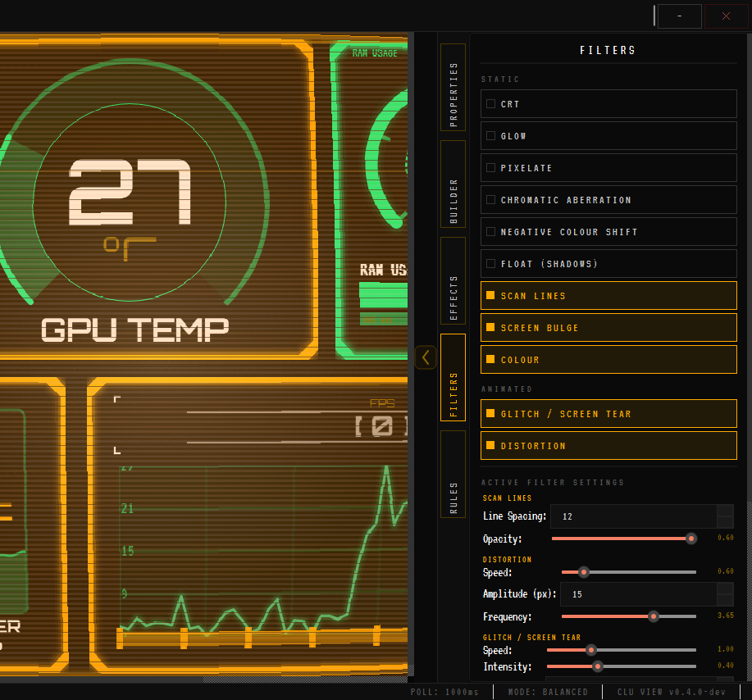Click the 0.60 opacity value

(x=726, y=538)
